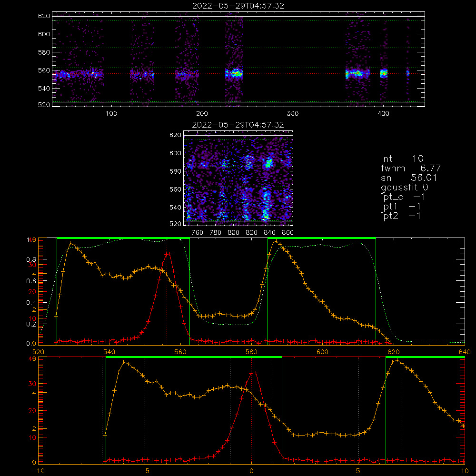Click x-axis label 580 of the profile plot
The height and width of the screenshot is (476, 476).
(251, 352)
